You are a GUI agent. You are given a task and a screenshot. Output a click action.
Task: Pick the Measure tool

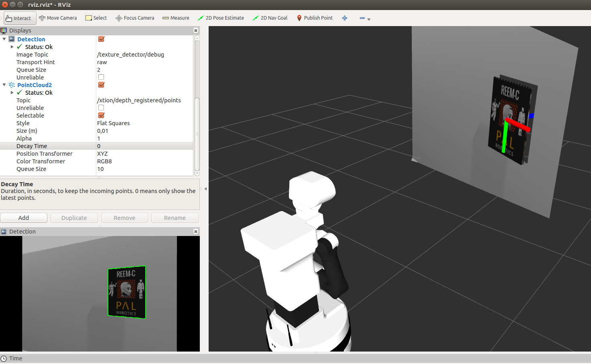click(176, 18)
